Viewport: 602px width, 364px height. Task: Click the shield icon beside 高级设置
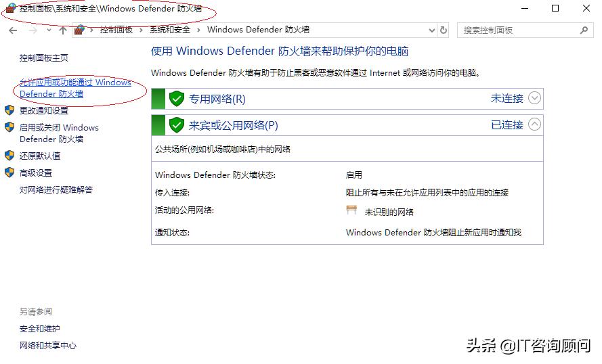point(9,173)
